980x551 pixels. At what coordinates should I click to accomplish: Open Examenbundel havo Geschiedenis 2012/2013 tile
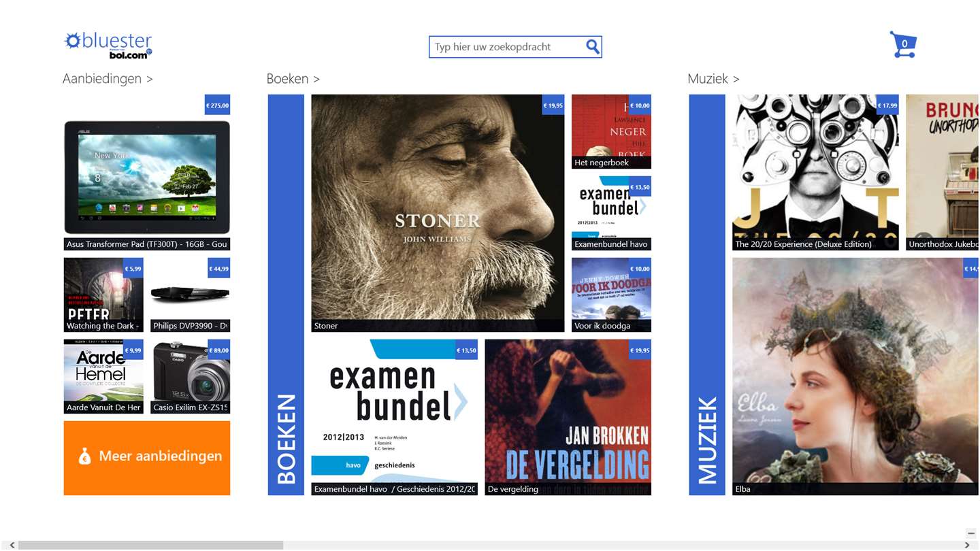point(395,417)
